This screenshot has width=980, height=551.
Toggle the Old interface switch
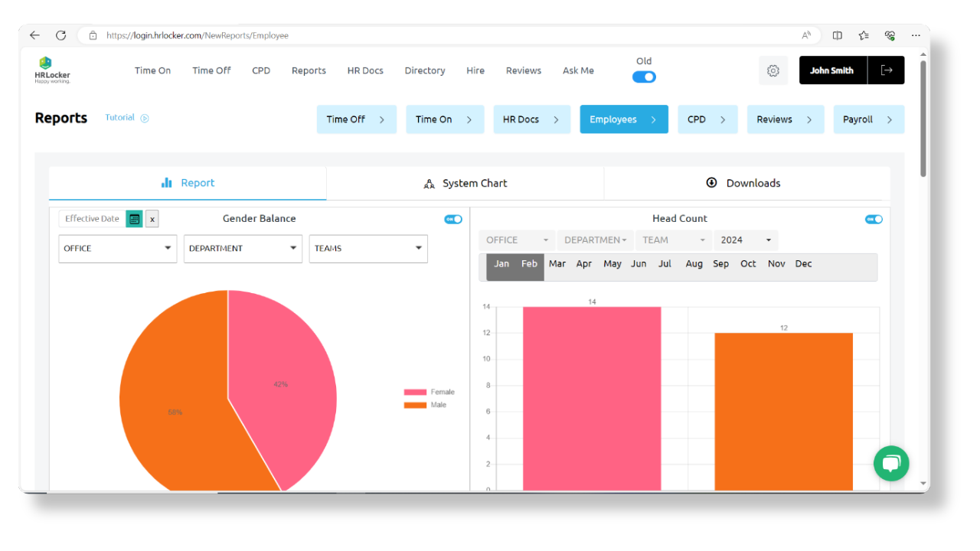tap(644, 77)
